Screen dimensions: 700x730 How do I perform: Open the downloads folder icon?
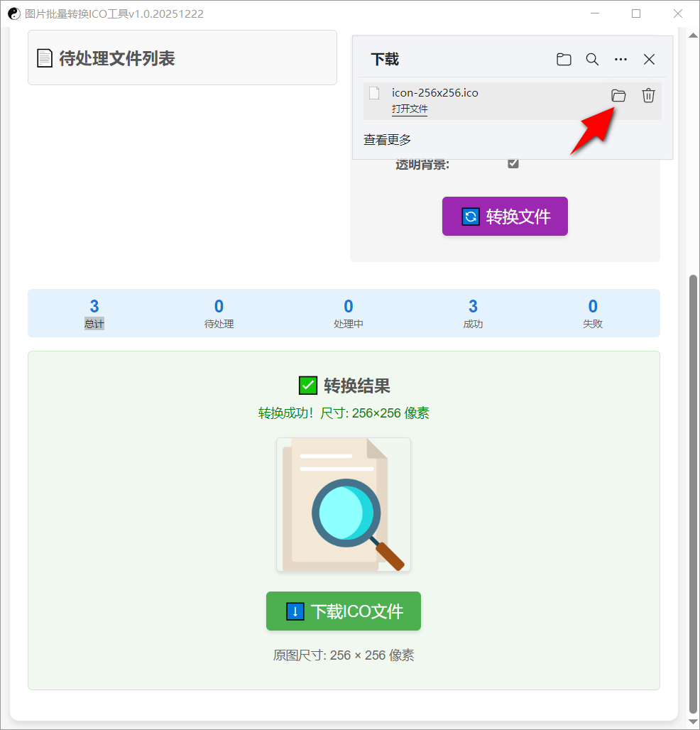tap(564, 60)
